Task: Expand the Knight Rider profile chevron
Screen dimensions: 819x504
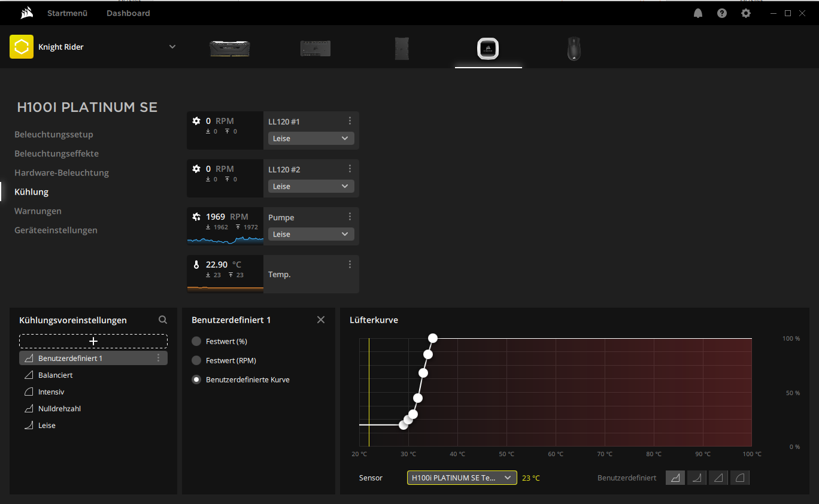Action: [172, 47]
